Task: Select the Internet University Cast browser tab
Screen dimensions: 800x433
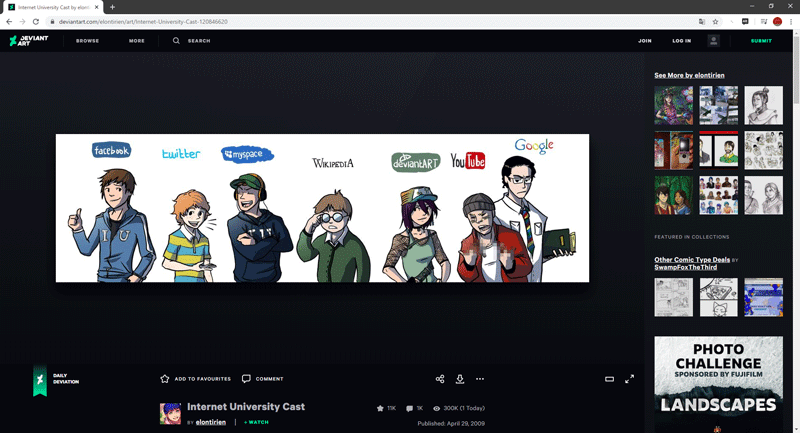Action: [x=52, y=7]
